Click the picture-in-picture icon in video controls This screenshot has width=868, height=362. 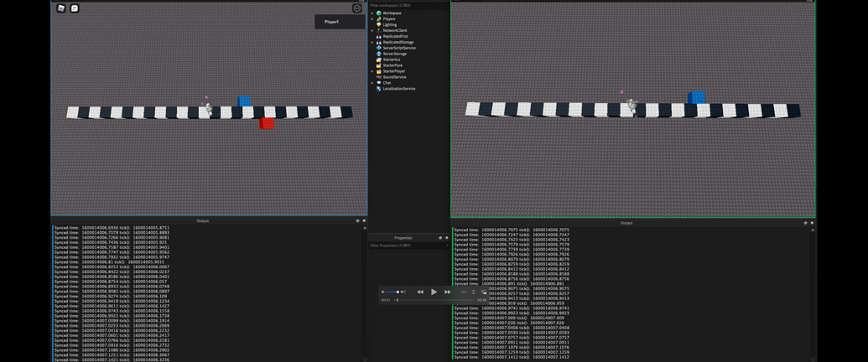click(484, 292)
